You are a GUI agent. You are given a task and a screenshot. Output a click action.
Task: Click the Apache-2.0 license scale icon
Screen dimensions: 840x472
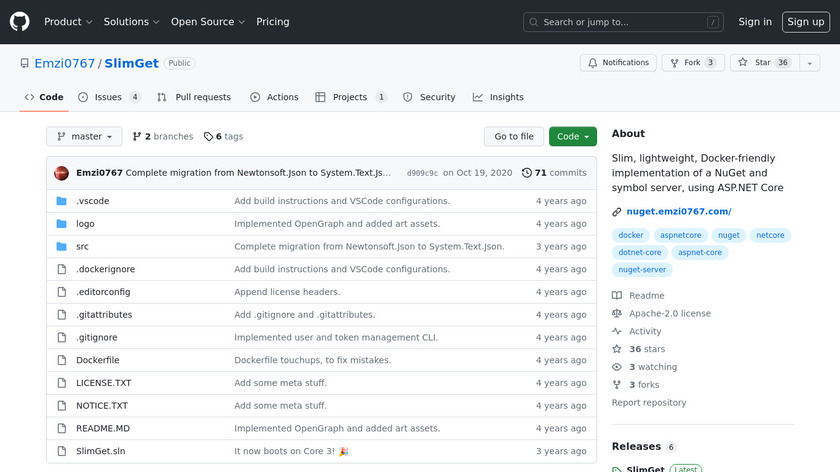pos(617,313)
